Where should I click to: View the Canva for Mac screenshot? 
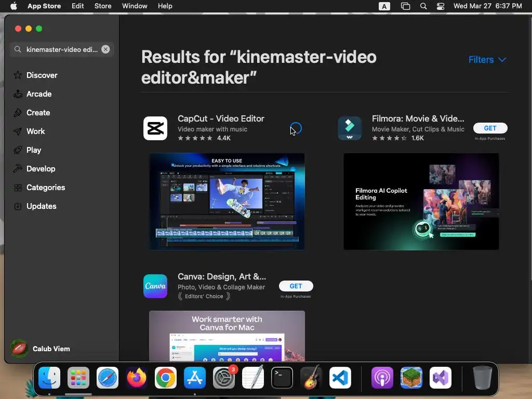coord(227,336)
